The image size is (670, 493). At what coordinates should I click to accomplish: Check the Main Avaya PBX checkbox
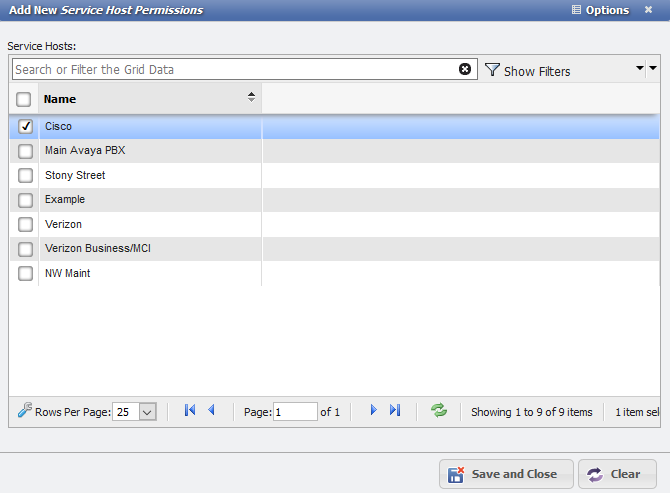pos(25,151)
